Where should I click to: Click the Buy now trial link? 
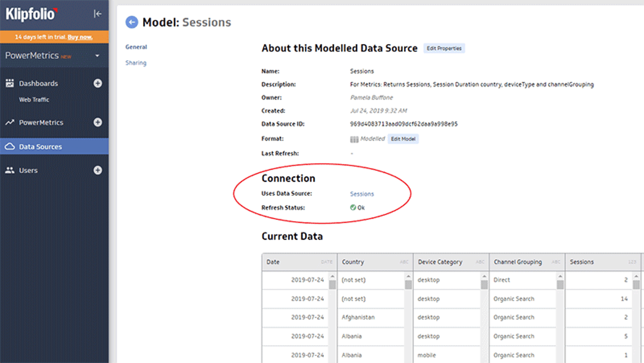pyautogui.click(x=80, y=37)
